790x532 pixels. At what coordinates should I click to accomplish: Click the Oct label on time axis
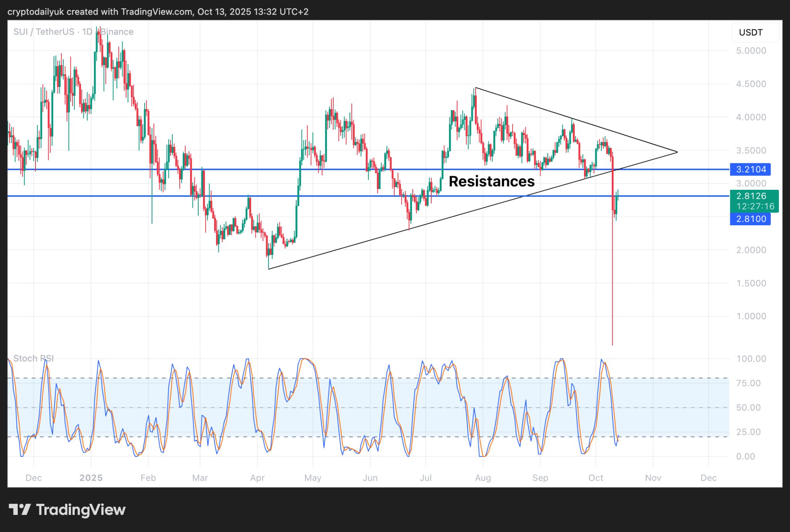pos(596,478)
